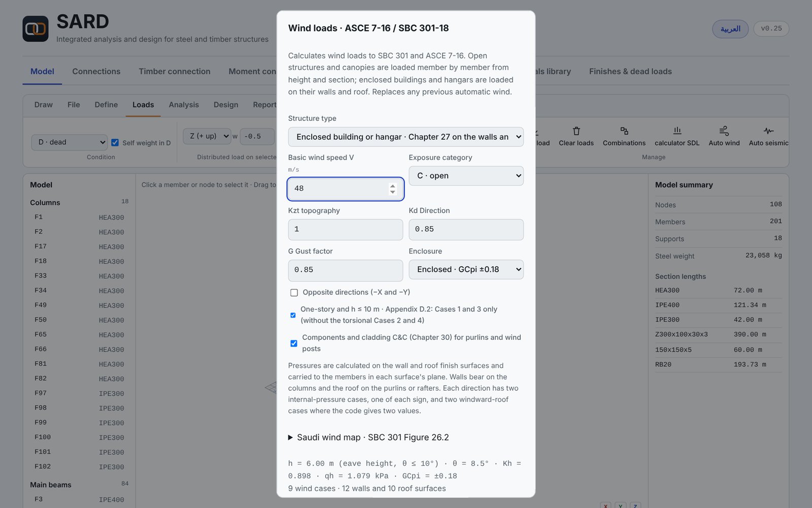Launch the Auto wind tool
This screenshot has width=812, height=508.
724,136
